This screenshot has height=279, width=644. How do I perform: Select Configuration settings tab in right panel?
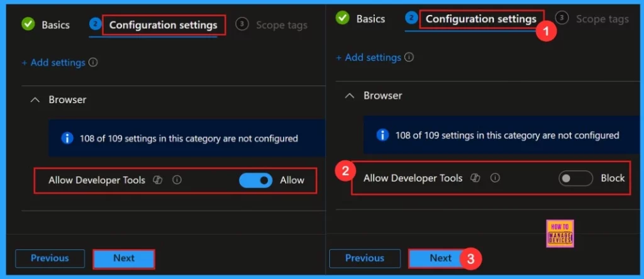point(481,19)
